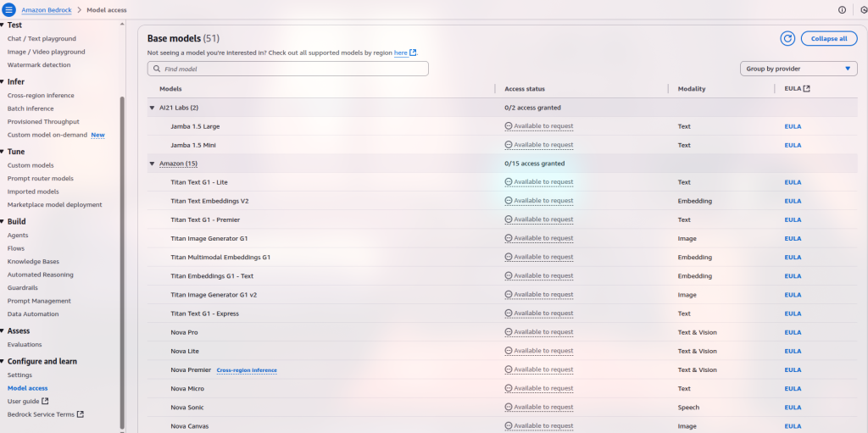Collapse the Tune sidebar section
Screen dimensions: 868x433
coord(3,152)
